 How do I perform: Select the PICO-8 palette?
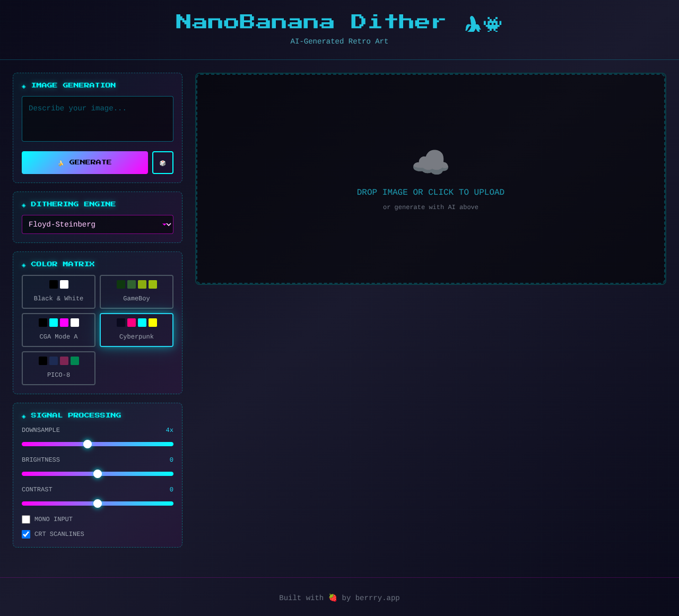pyautogui.click(x=58, y=368)
